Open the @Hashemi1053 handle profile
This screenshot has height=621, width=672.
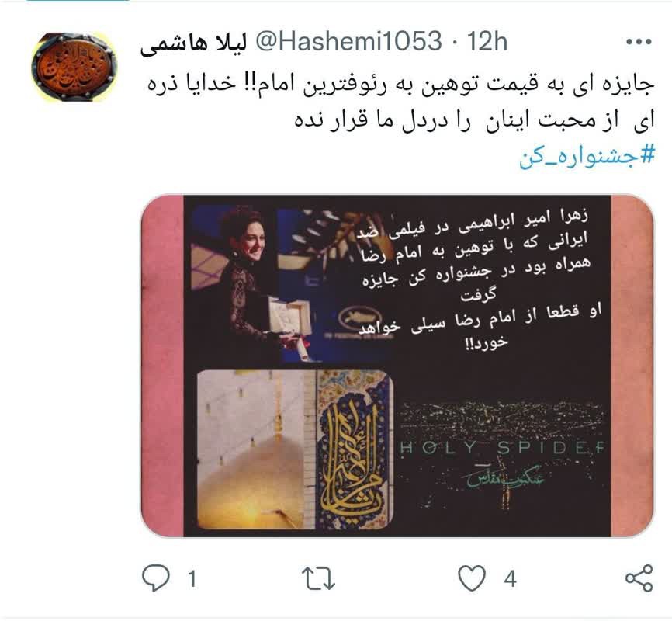pyautogui.click(x=348, y=41)
